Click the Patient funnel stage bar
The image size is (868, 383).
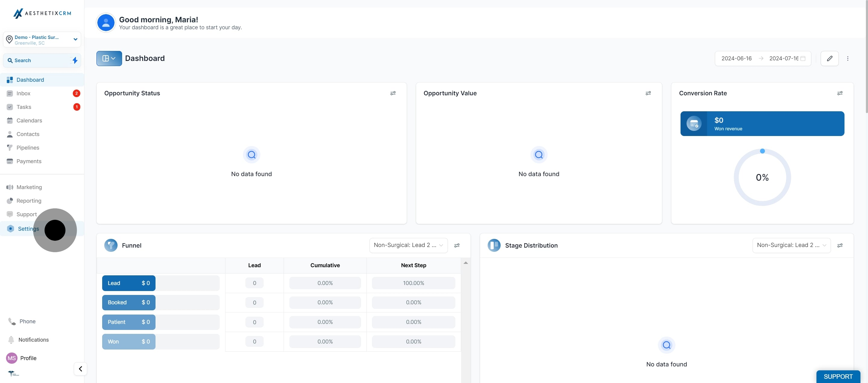[129, 322]
